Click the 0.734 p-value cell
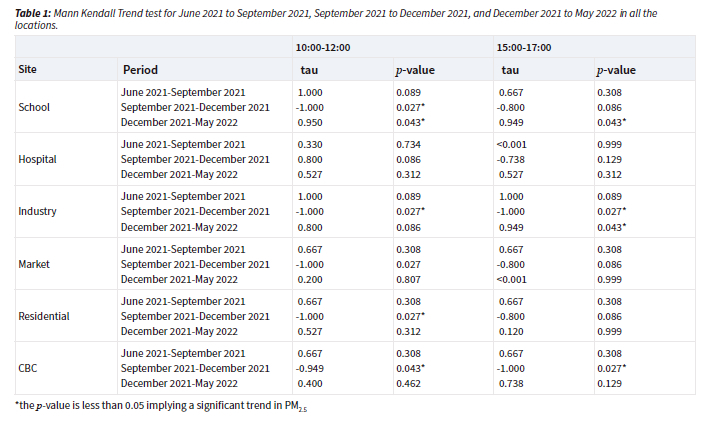Viewport: 707px width, 421px height. [x=410, y=144]
